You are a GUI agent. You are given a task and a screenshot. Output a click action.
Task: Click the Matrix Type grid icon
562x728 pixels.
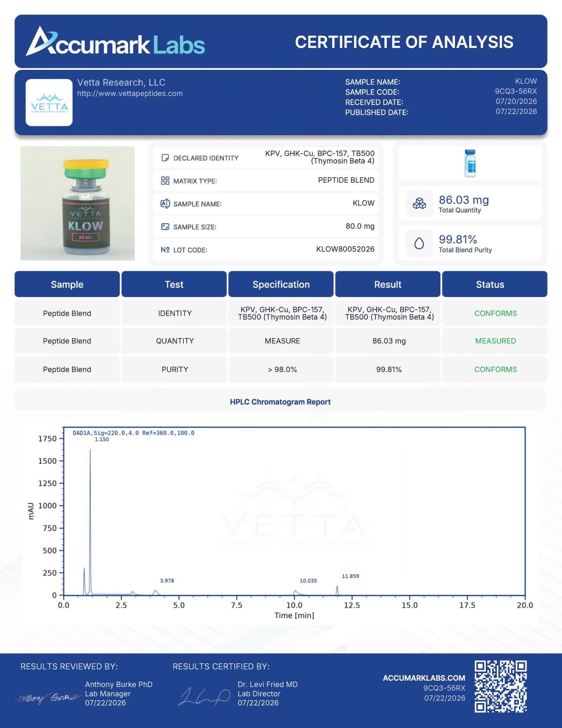[x=165, y=181]
